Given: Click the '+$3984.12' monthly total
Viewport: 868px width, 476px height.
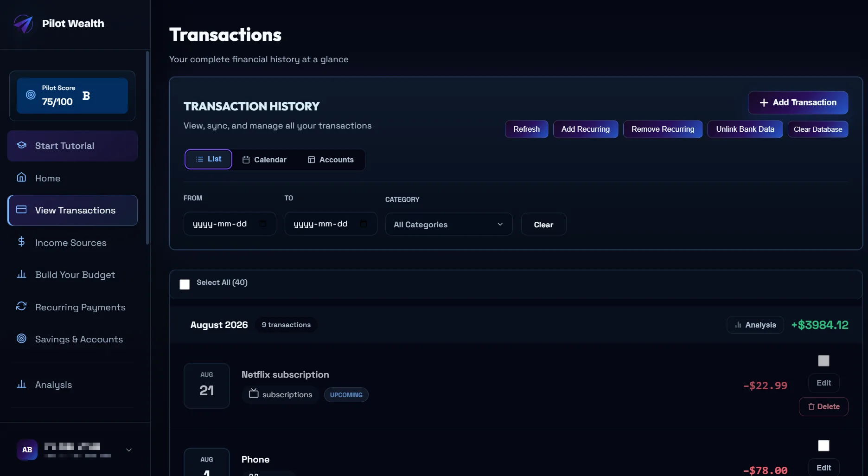Looking at the screenshot, I should tap(820, 325).
